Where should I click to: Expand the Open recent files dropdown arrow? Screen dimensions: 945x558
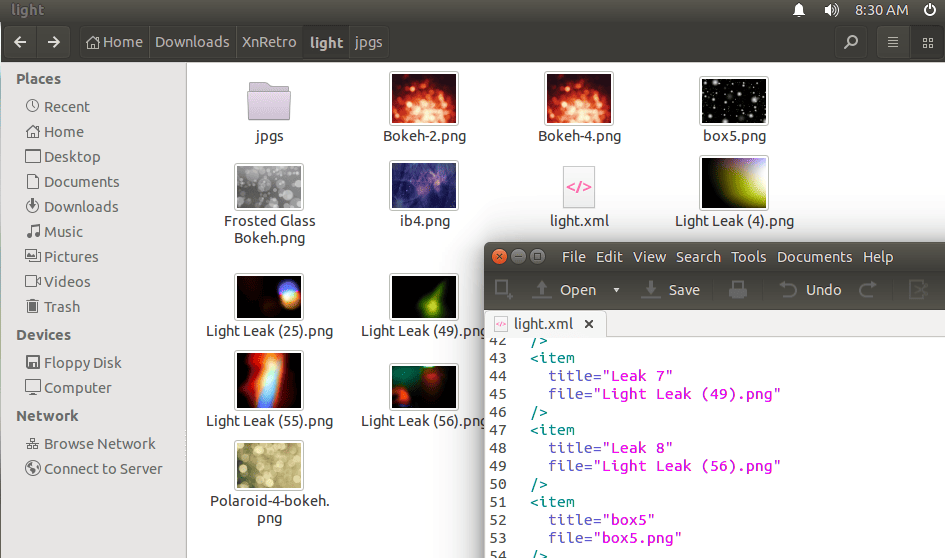[x=616, y=290]
